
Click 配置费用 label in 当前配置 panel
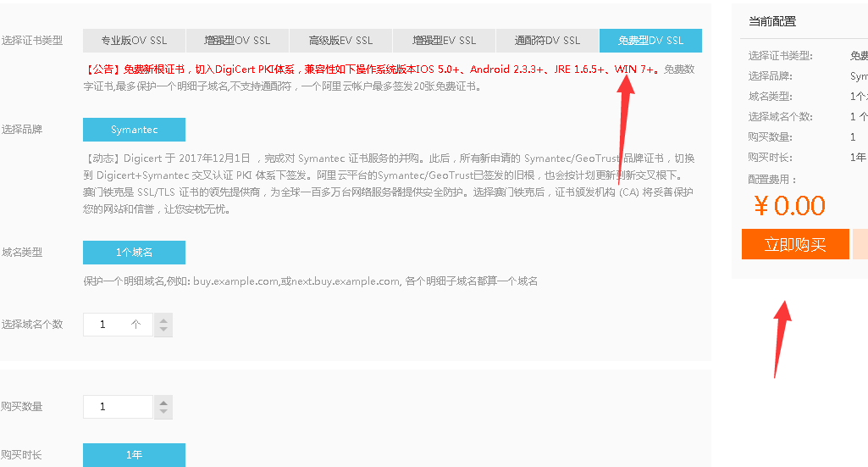(772, 180)
